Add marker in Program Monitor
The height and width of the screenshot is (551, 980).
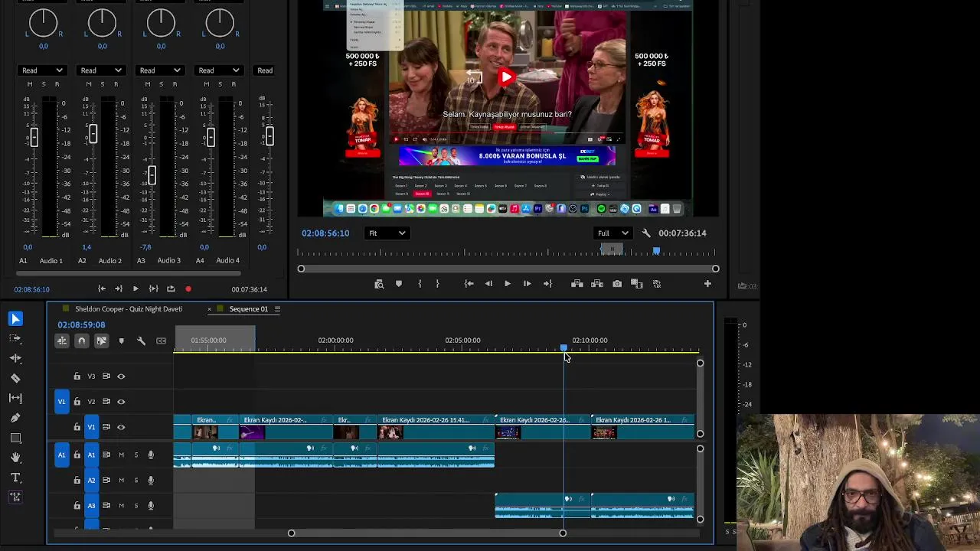coord(398,284)
